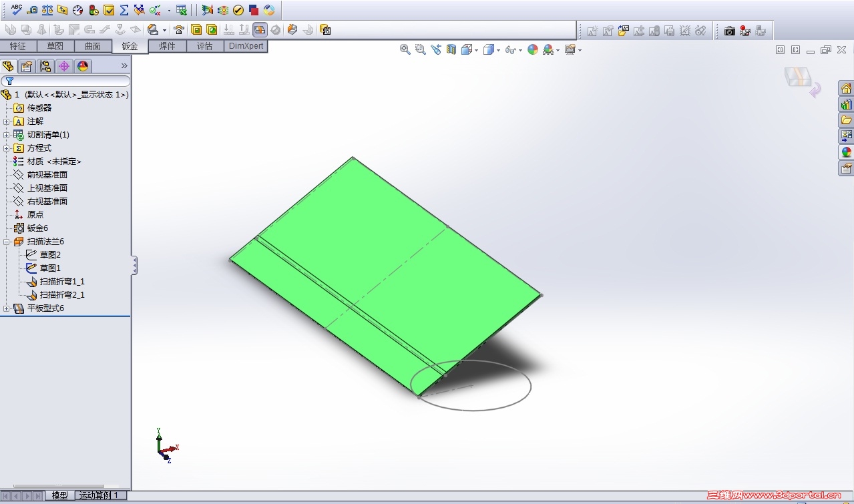Open Performance gauge evaluation icon

point(78,10)
